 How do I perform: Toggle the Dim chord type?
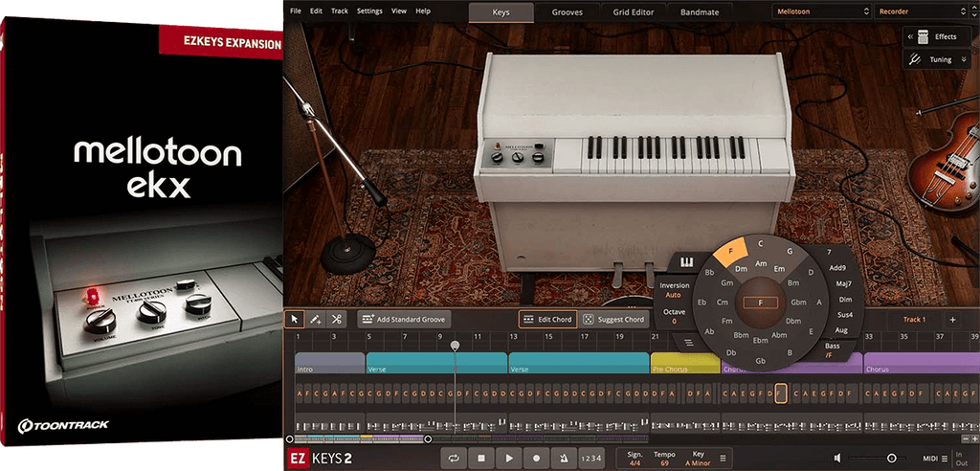[x=844, y=300]
